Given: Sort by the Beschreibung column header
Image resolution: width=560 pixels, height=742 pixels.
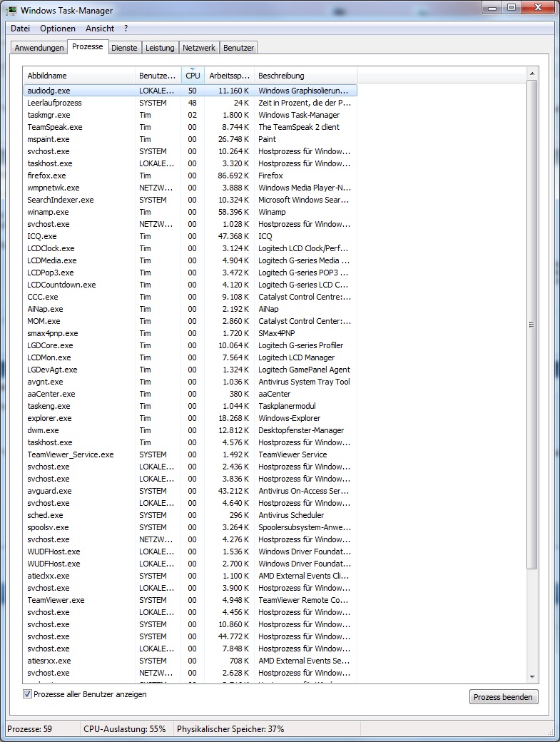Looking at the screenshot, I should coord(306,76).
